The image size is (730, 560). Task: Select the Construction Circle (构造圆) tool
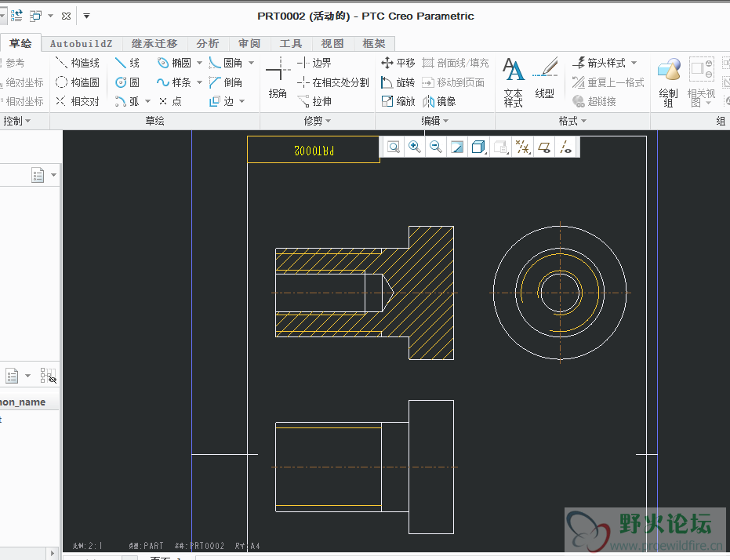[x=78, y=82]
